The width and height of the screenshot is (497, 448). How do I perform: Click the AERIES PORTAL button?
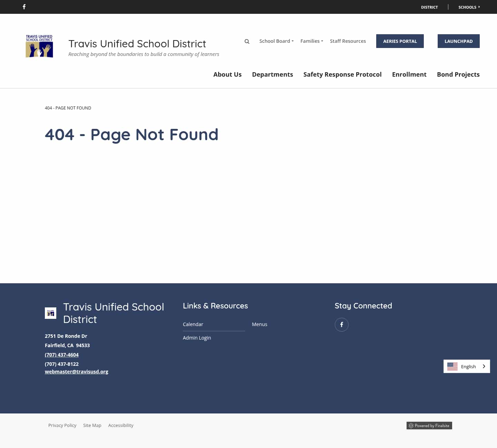[400, 41]
